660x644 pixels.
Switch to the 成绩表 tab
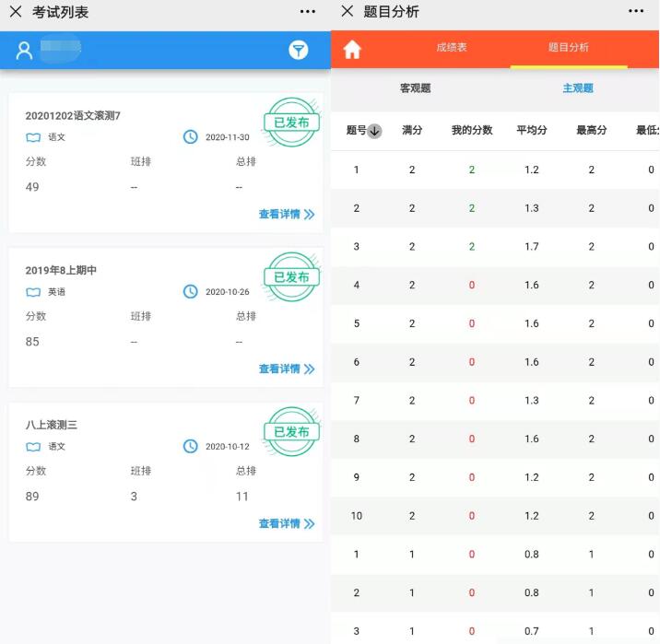point(452,48)
